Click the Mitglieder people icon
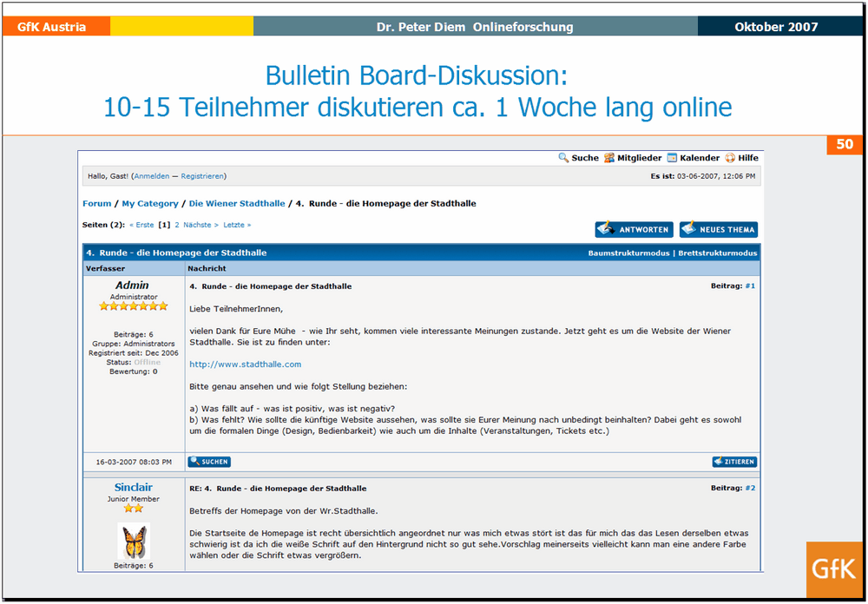This screenshot has height=604, width=868. (609, 158)
